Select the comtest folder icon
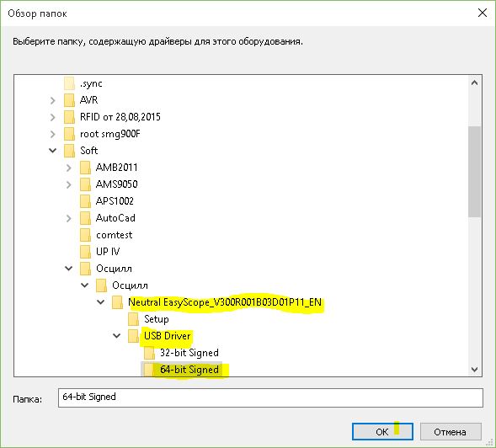The image size is (496, 448). [85, 235]
